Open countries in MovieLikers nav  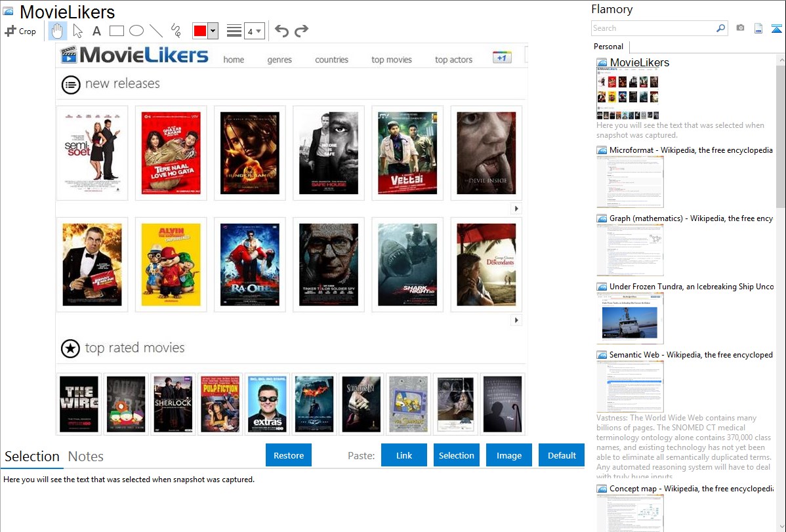[x=331, y=60]
